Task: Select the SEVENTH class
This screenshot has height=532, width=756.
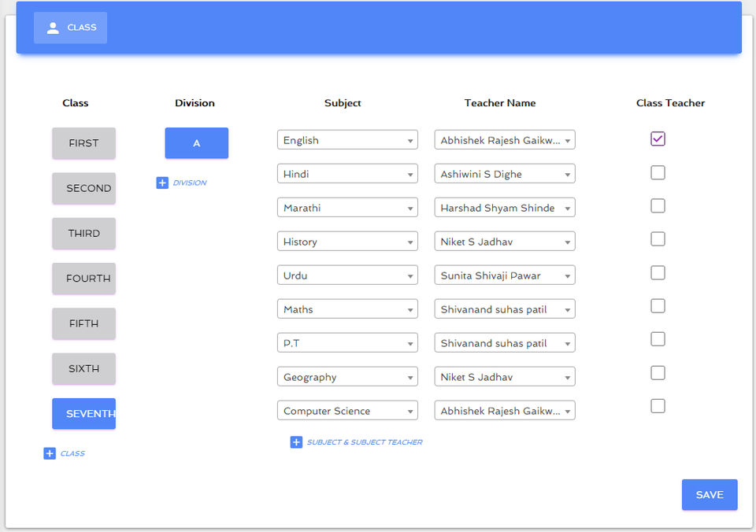Action: 84,413
